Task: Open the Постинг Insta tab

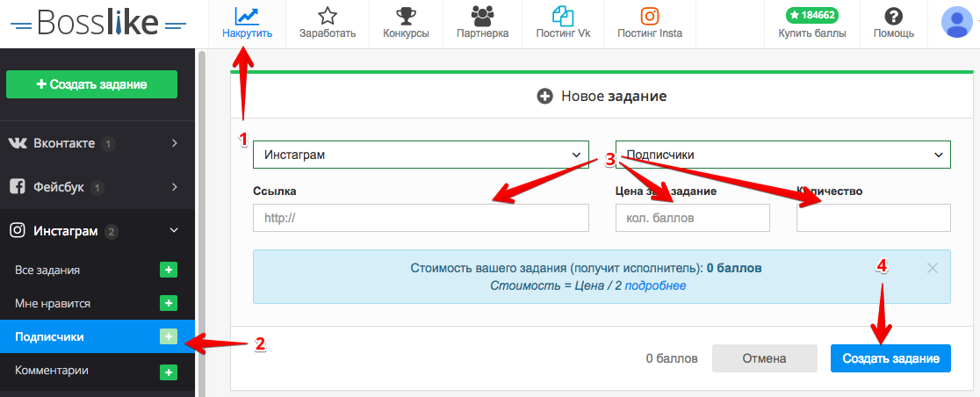Action: click(650, 24)
